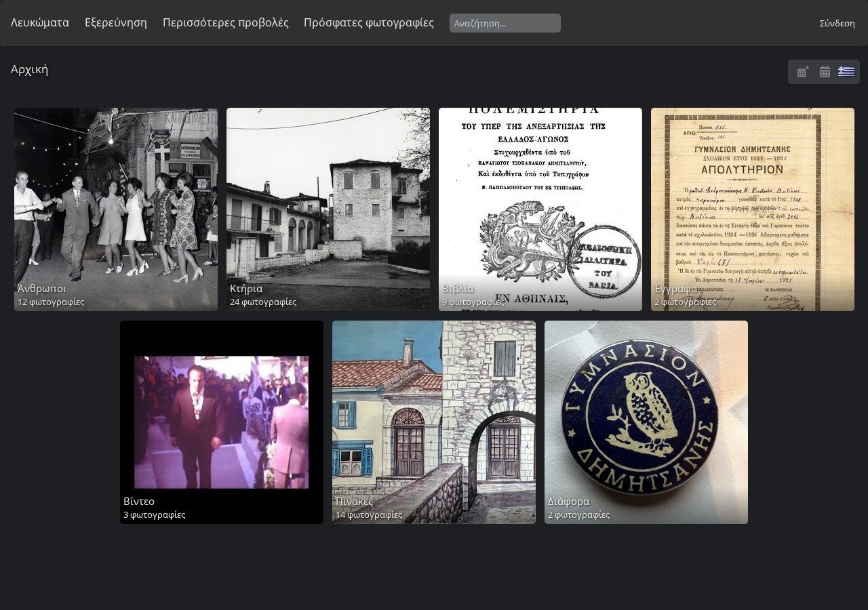Focus the Αναζήτηση search field
The width and height of the screenshot is (868, 610).
pos(505,23)
